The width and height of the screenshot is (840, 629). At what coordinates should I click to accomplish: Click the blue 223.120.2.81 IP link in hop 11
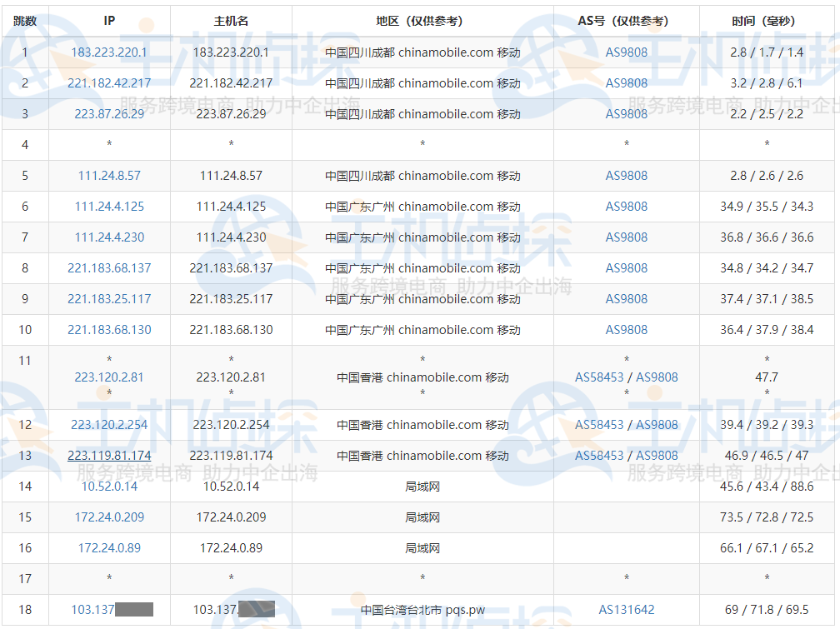(x=109, y=377)
